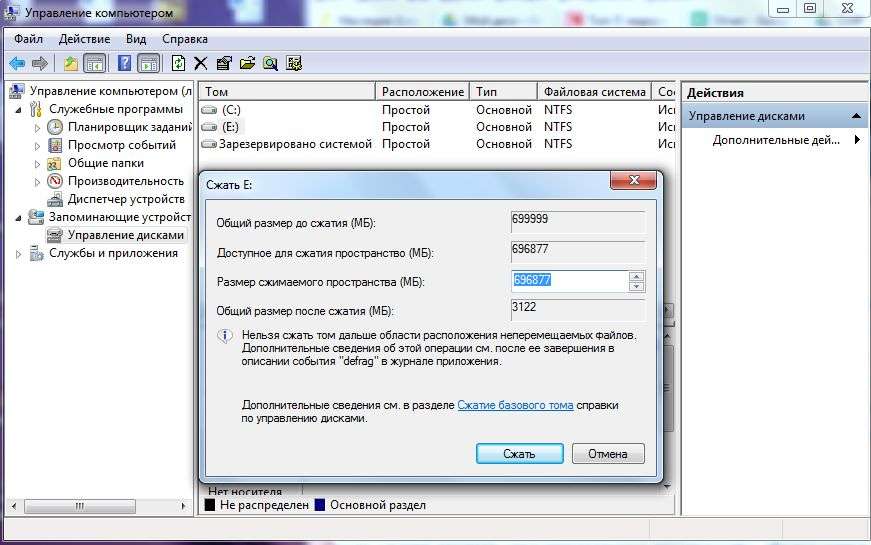The image size is (871, 545).
Task: Open the Файл menu
Action: pos(28,39)
